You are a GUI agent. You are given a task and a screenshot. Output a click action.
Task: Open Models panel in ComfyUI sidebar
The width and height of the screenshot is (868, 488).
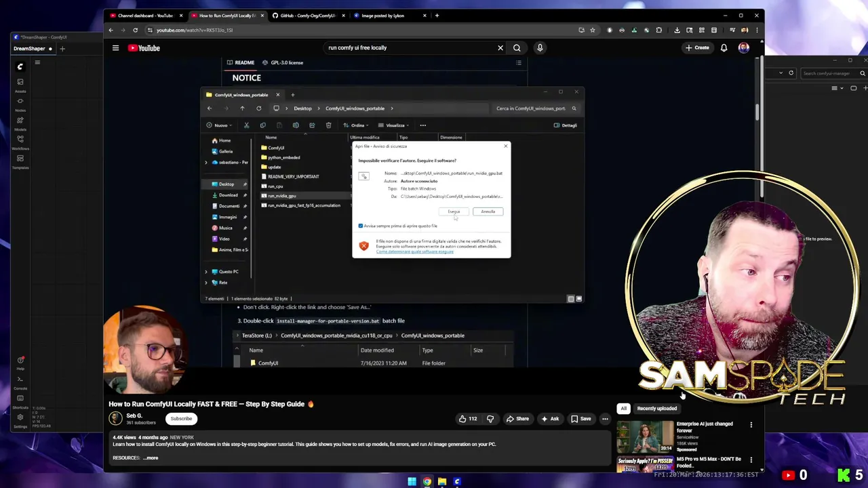coord(20,123)
